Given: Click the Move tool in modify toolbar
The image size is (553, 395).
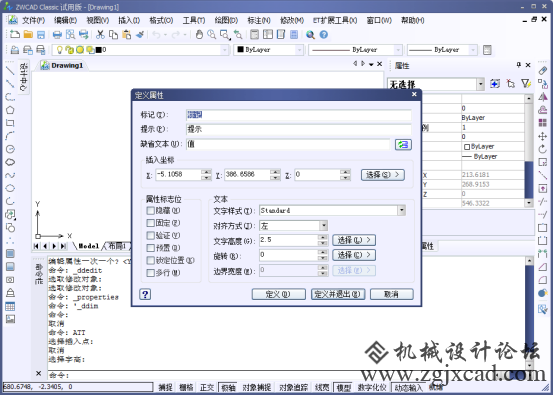Looking at the screenshot, I should [x=543, y=136].
